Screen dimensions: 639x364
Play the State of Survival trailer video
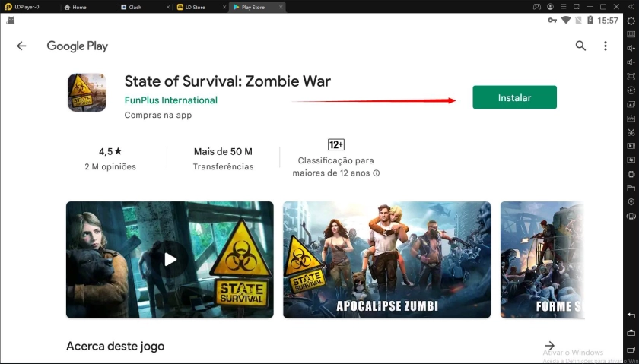pos(170,259)
